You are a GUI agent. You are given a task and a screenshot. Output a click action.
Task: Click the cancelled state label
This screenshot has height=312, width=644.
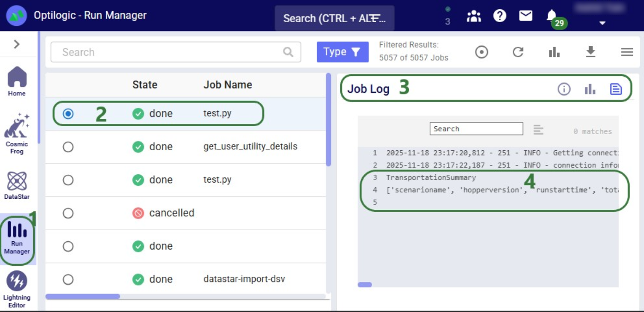pos(172,213)
